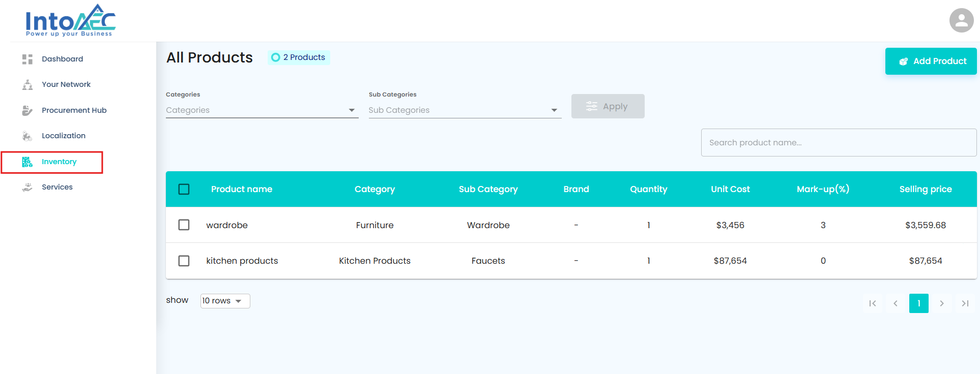Click the next page arrow
Image resolution: width=980 pixels, height=374 pixels.
pos(942,303)
